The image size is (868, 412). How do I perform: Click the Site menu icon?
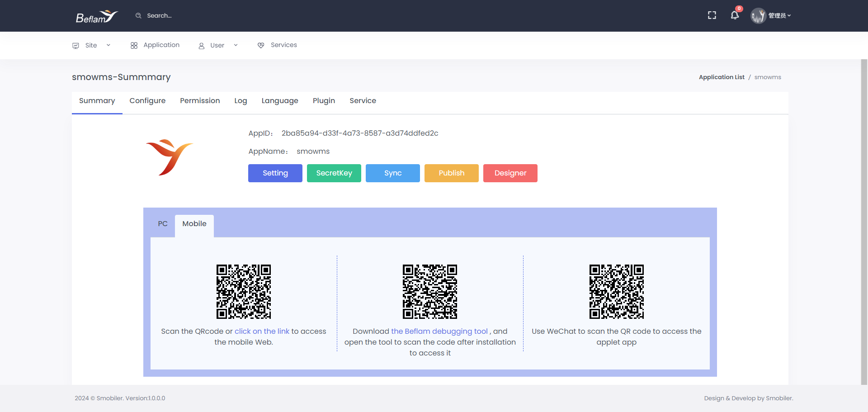click(x=75, y=45)
